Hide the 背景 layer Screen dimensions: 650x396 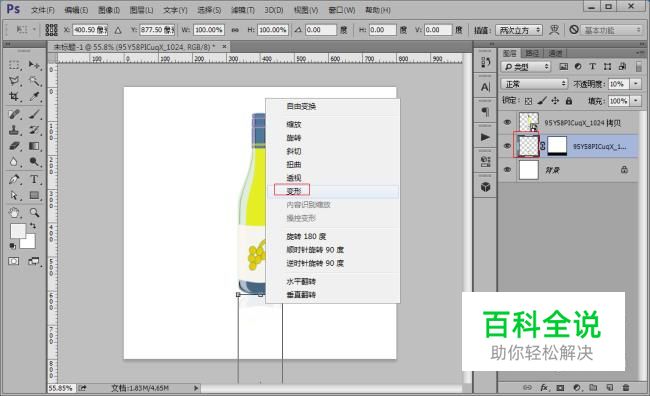click(507, 170)
